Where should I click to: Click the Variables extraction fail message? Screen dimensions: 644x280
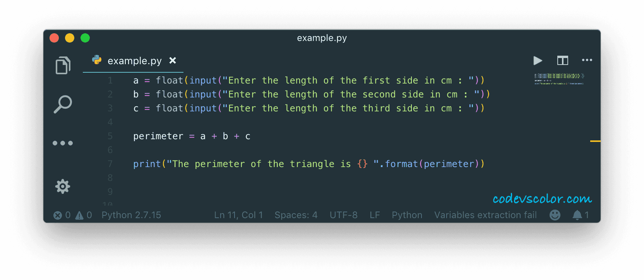click(485, 215)
